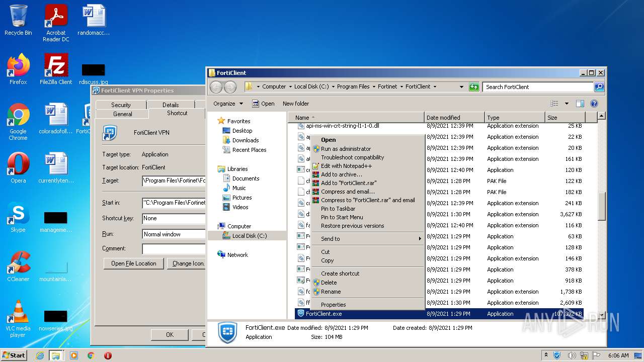Screen dimensions: 644x362
Task: Open Skype desktop shortcut
Action: pos(18,217)
